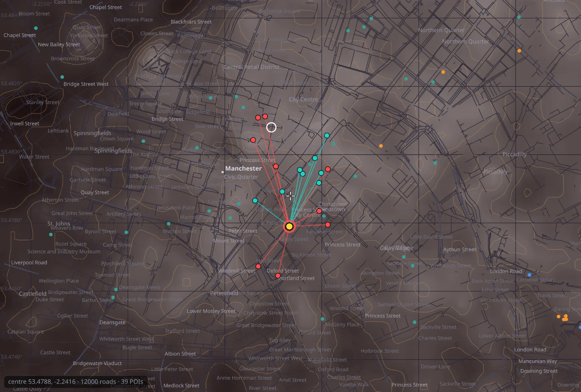Click the Irwell Street label
Image resolution: width=581 pixels, height=392 pixels.
click(24, 123)
